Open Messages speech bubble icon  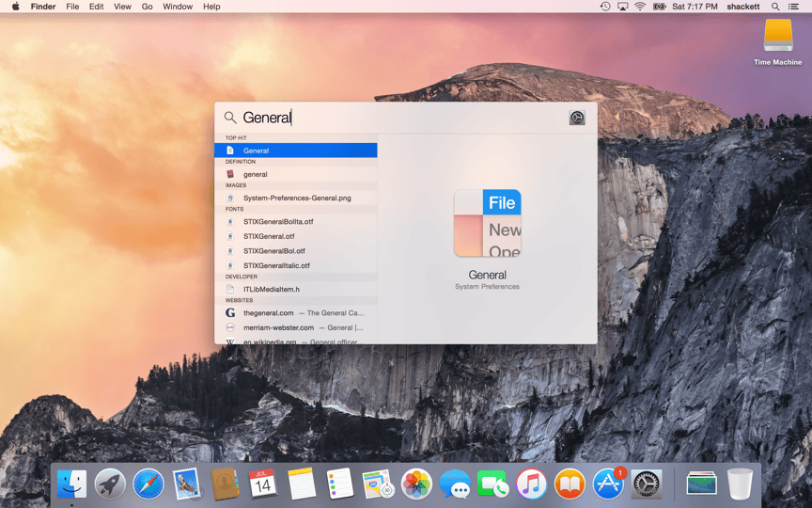point(455,484)
